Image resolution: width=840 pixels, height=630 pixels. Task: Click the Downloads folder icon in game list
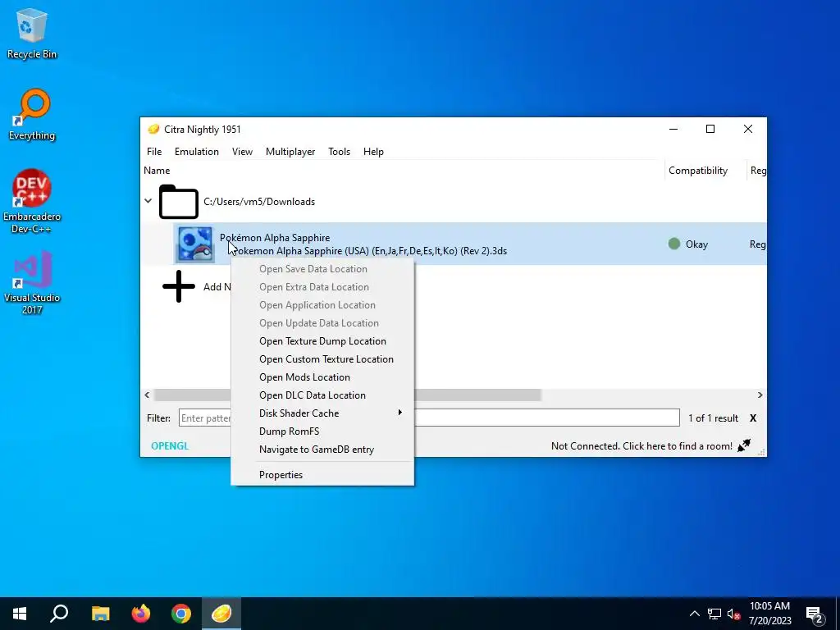tap(179, 202)
